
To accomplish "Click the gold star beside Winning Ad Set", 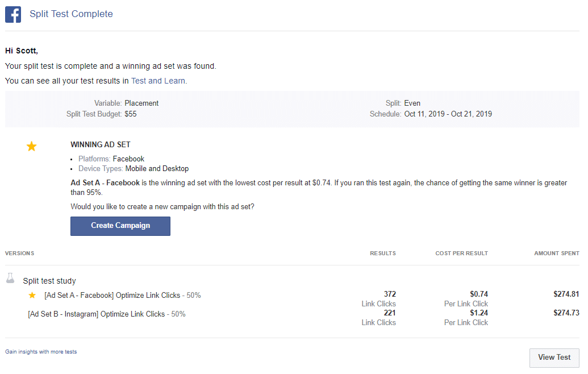I will (x=31, y=146).
